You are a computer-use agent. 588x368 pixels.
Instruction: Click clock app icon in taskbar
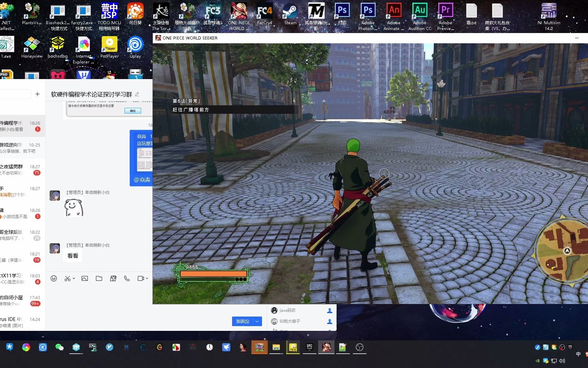[210, 347]
